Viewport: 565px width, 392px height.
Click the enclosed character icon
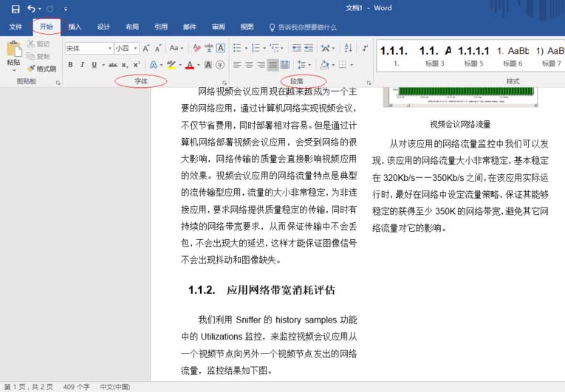pos(220,65)
